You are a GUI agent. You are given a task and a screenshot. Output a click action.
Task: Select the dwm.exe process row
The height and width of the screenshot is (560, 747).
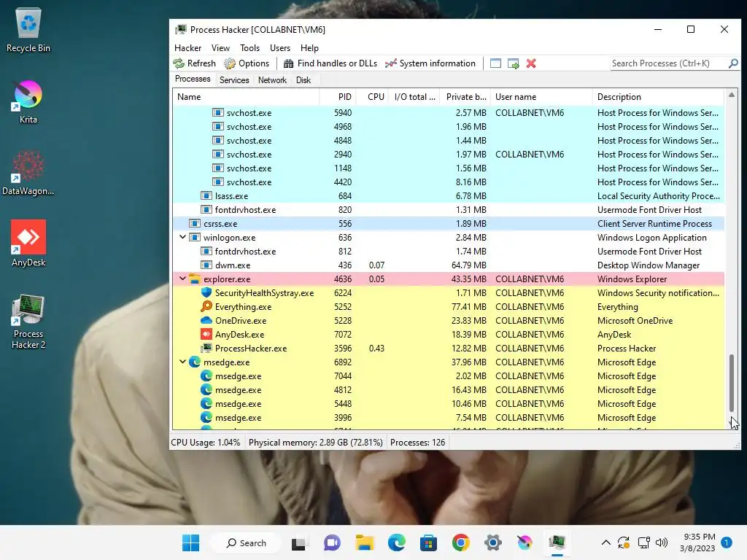[449, 265]
